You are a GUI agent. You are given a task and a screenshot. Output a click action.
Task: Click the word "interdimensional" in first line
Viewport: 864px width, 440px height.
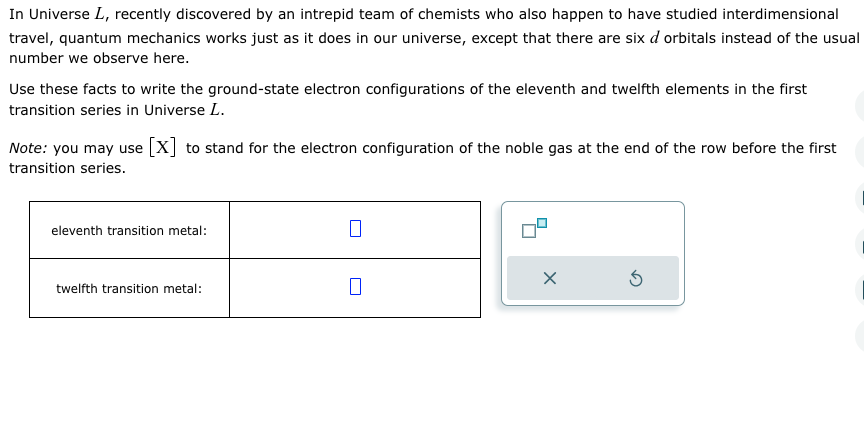pyautogui.click(x=780, y=14)
